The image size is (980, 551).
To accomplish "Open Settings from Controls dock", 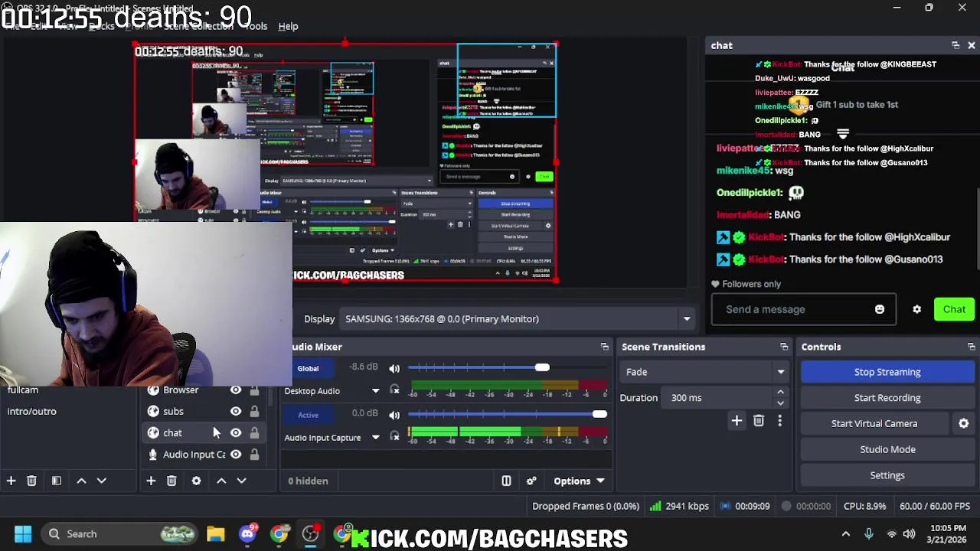I will [x=887, y=475].
